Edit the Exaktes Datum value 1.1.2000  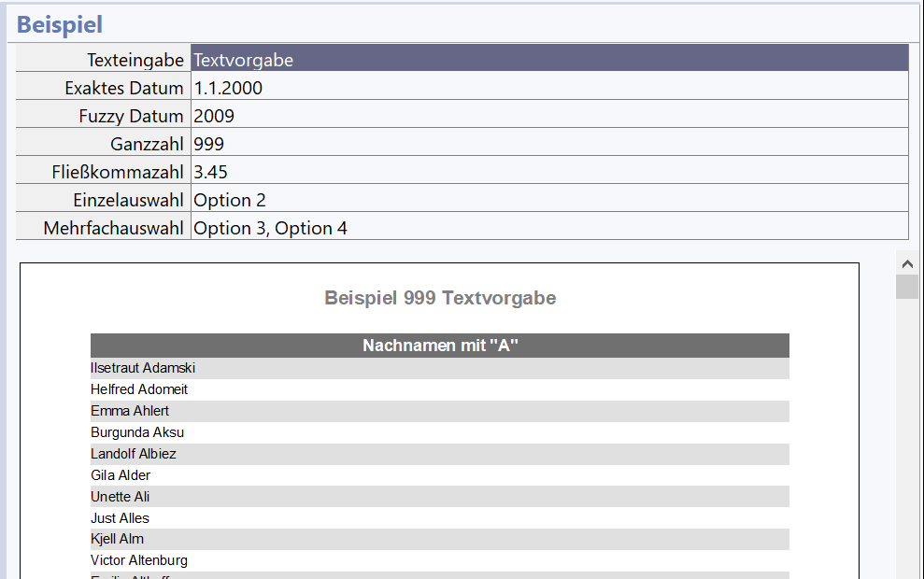tap(549, 88)
